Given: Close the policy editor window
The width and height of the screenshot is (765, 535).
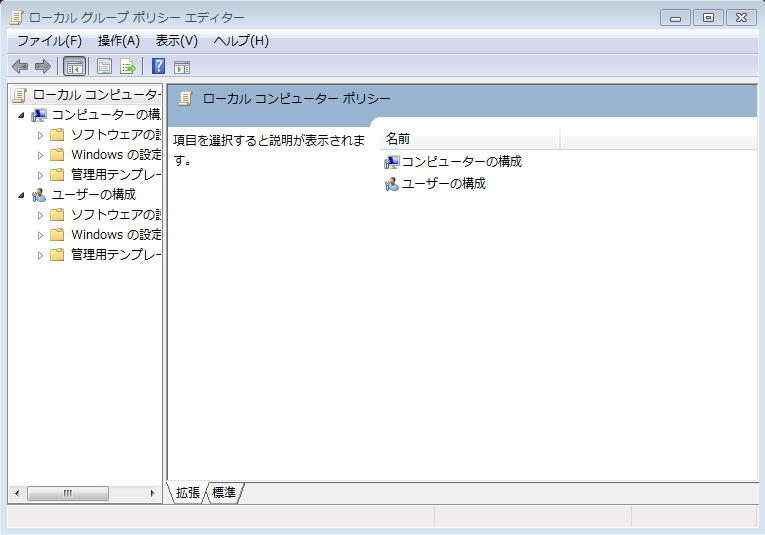Looking at the screenshot, I should [742, 18].
